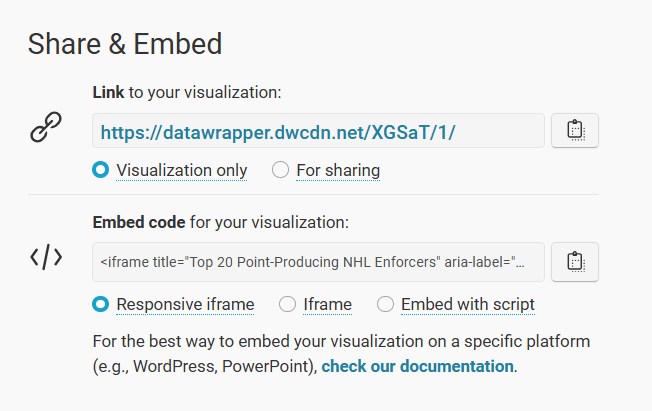Click the underlined Visualization only label text
This screenshot has width=652, height=411.
pos(182,171)
